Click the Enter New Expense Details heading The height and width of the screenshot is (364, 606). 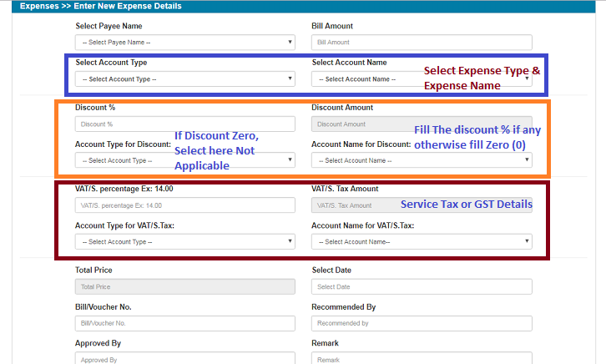coord(126,6)
